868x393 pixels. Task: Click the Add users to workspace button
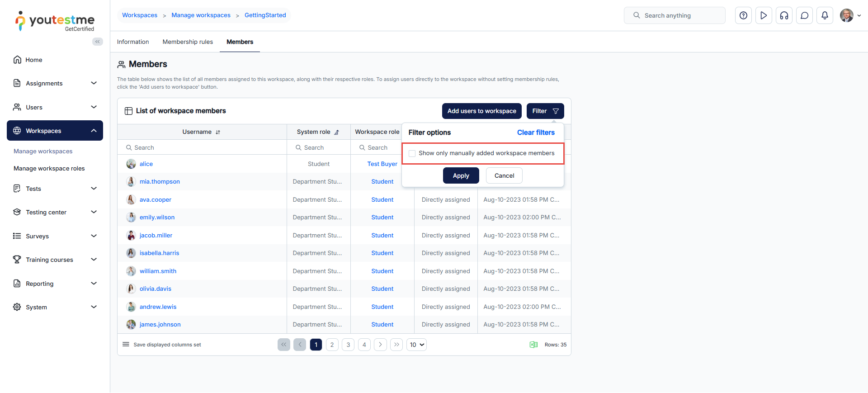coord(481,111)
